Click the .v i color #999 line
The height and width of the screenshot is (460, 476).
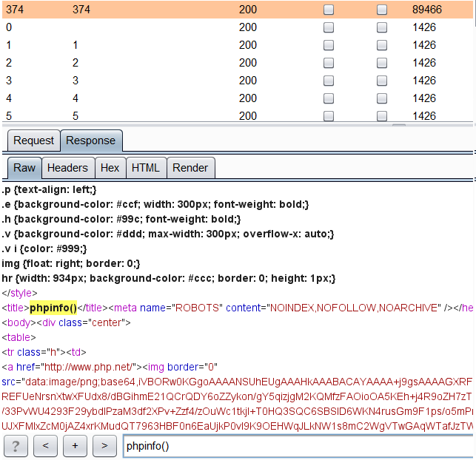[x=44, y=248]
